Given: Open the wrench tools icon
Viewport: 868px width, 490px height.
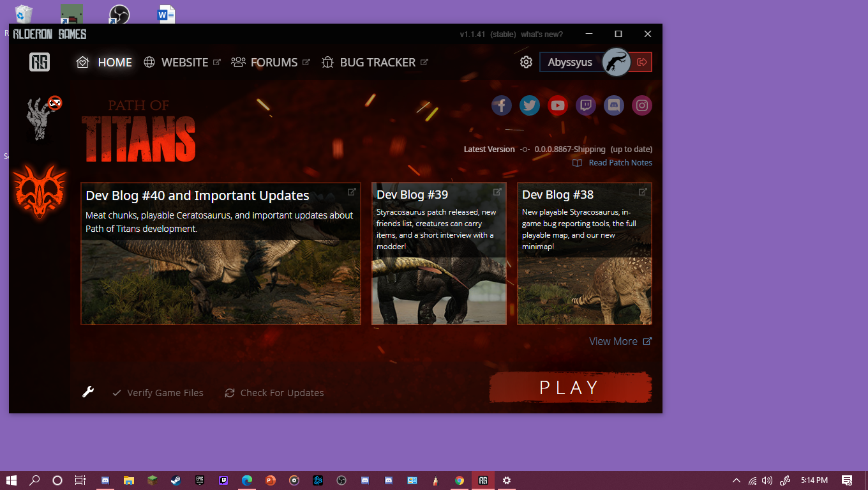Looking at the screenshot, I should coord(88,392).
